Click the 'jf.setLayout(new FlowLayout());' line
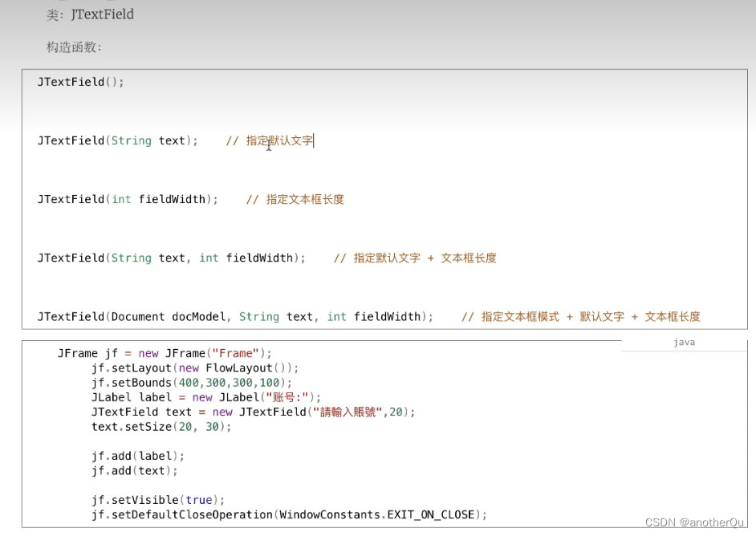 coord(195,368)
